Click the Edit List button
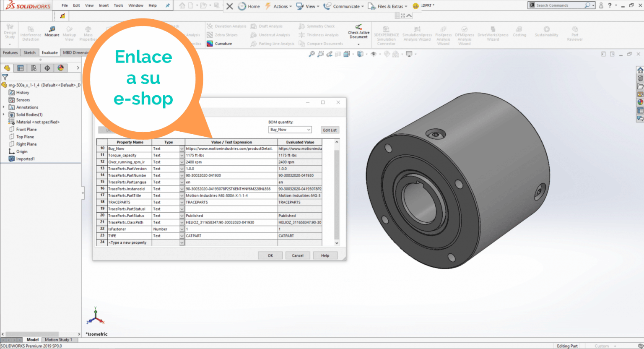This screenshot has height=349, width=644. pyautogui.click(x=330, y=130)
